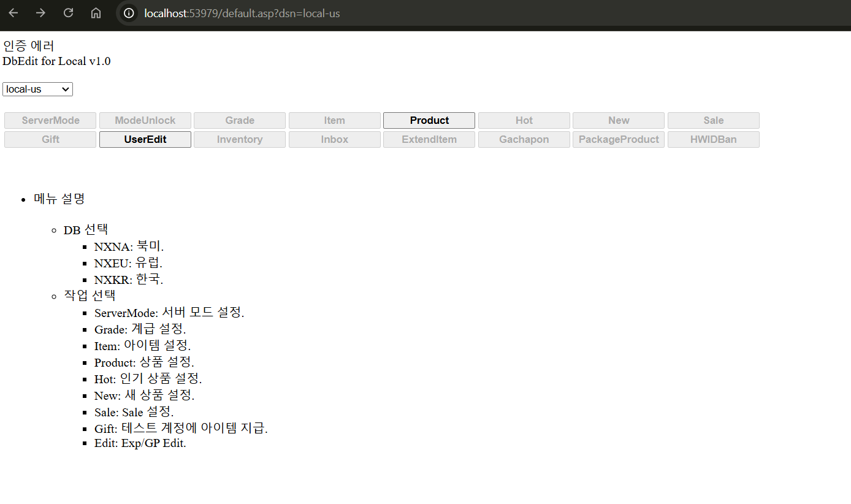Click the 'DbEdit for Local v1.0' title
Viewport: 851px width, 504px height.
pos(56,61)
